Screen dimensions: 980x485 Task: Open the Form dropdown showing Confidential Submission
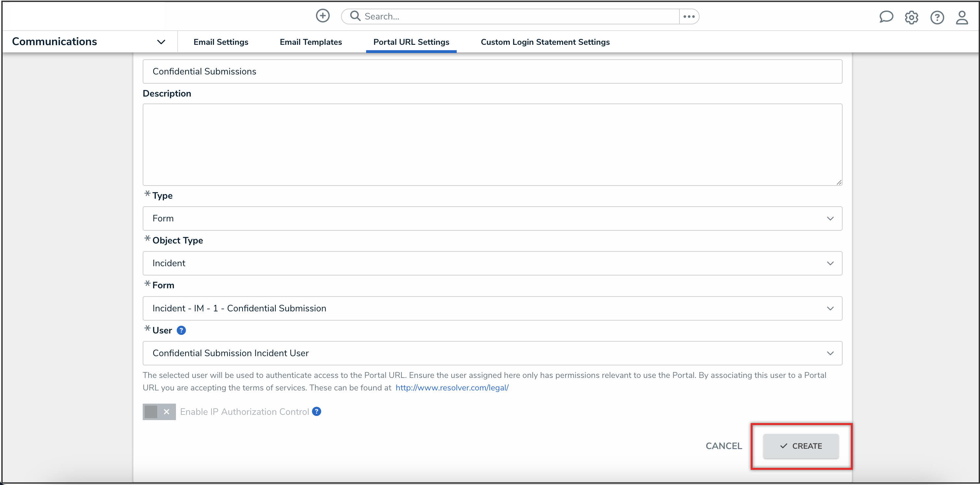[492, 308]
